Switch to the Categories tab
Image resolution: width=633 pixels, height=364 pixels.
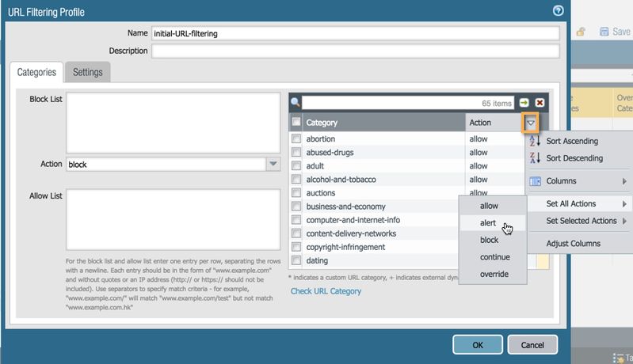(x=36, y=72)
